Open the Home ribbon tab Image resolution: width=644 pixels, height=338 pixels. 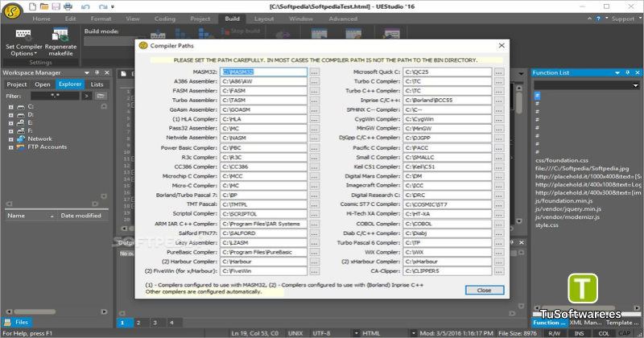42,19
